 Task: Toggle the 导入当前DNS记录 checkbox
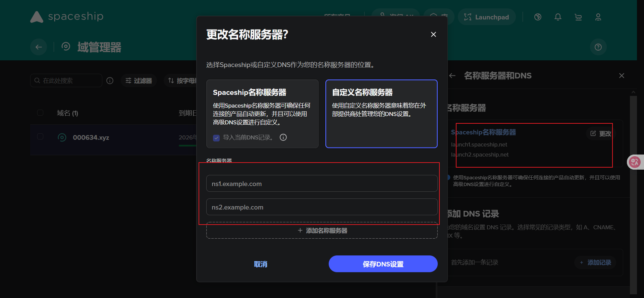(x=216, y=138)
